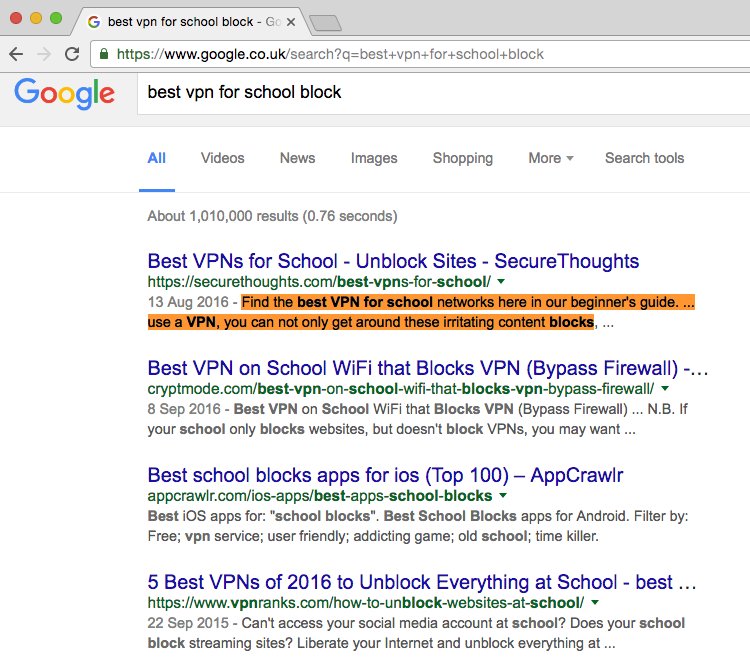Screen dimensions: 750x667
Task: Expand dropdown arrow next to appcrawlr.com URL
Action: click(x=503, y=496)
